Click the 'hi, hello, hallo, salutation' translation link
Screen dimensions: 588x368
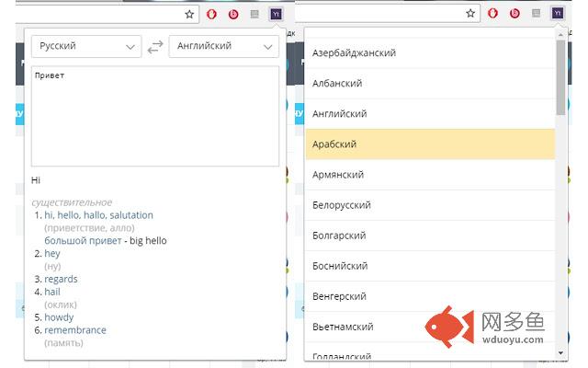(x=98, y=215)
